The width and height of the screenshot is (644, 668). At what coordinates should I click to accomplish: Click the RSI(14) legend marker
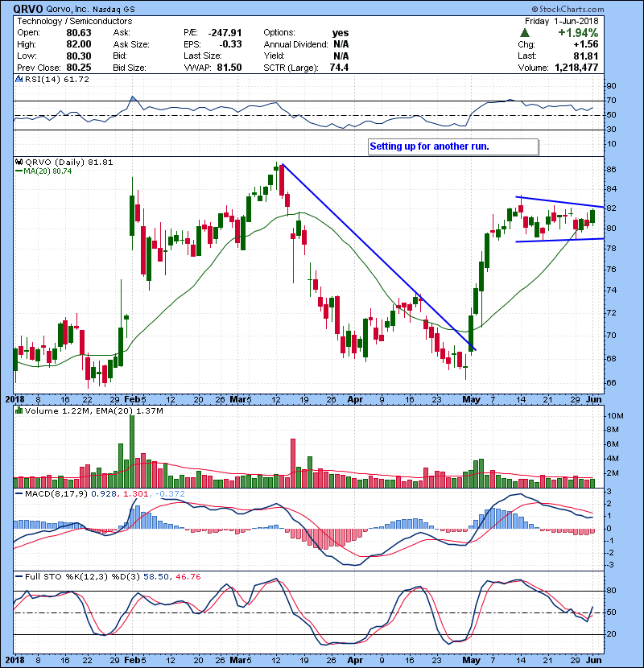click(x=19, y=80)
